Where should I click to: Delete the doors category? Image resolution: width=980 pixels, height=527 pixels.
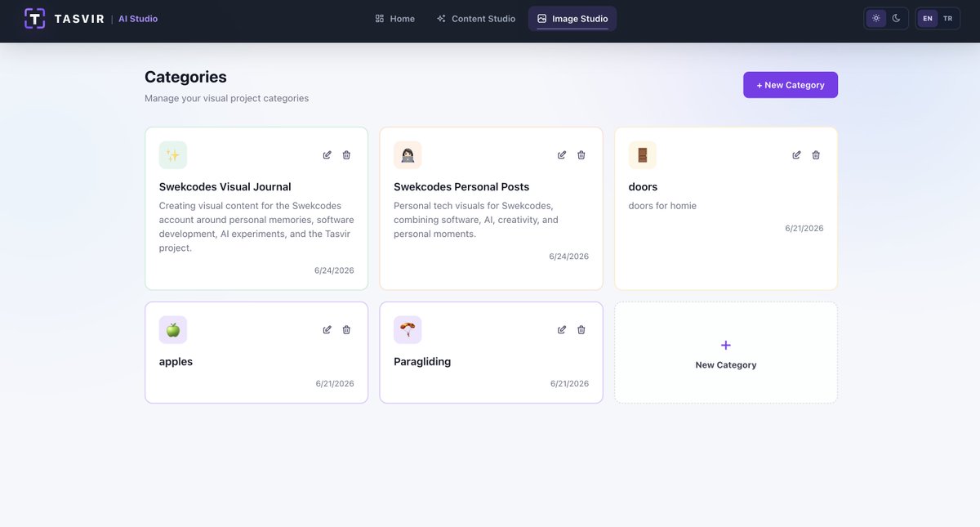click(x=816, y=154)
